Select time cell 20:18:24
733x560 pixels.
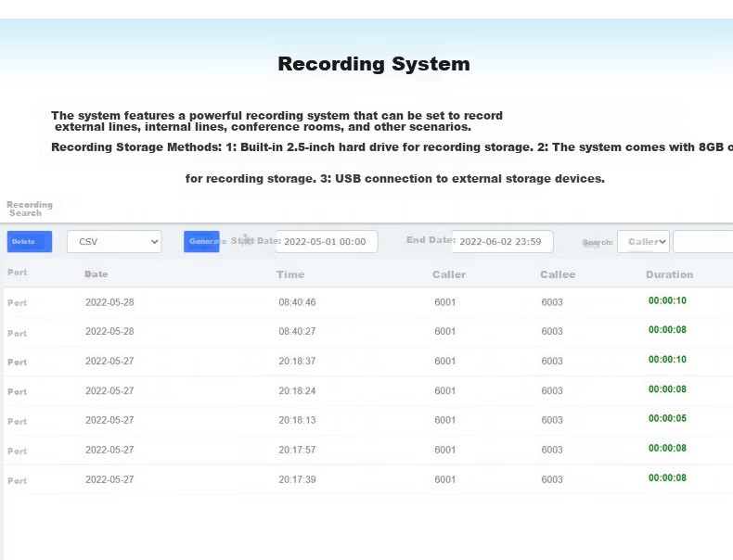click(297, 390)
